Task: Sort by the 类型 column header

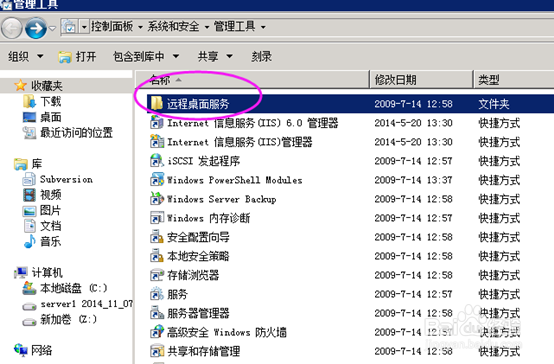Action: point(514,80)
